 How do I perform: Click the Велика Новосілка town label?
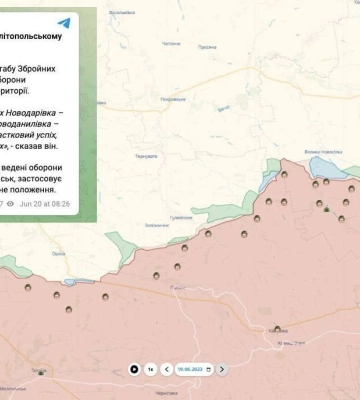[x=323, y=152]
